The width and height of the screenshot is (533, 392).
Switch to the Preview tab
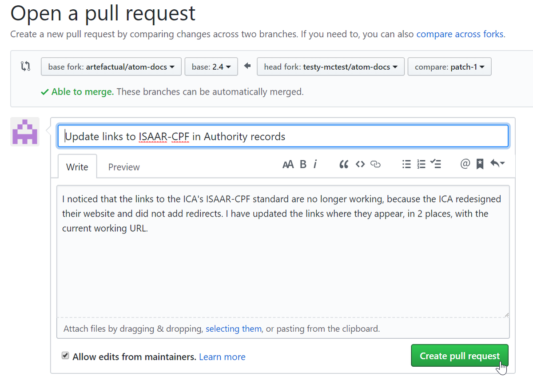[123, 167]
